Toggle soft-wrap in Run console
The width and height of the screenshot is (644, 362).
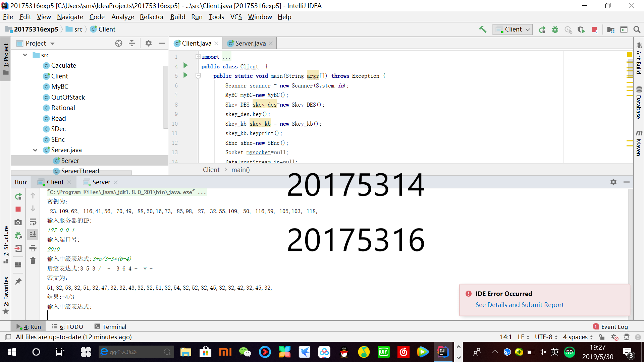pos(33,222)
